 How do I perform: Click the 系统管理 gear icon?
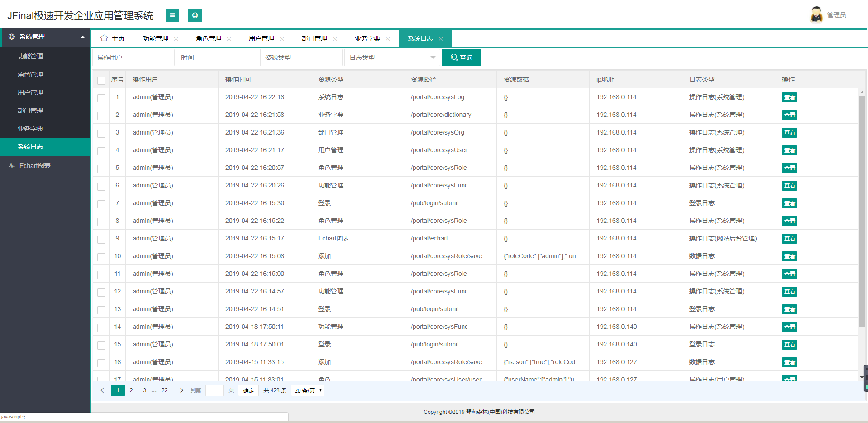[x=12, y=37]
